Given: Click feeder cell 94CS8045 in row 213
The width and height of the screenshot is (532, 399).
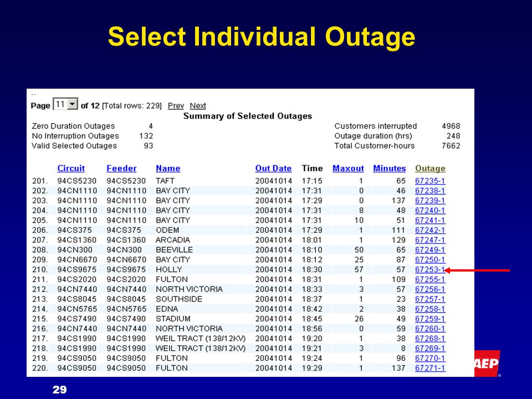Looking at the screenshot, I should [126, 299].
